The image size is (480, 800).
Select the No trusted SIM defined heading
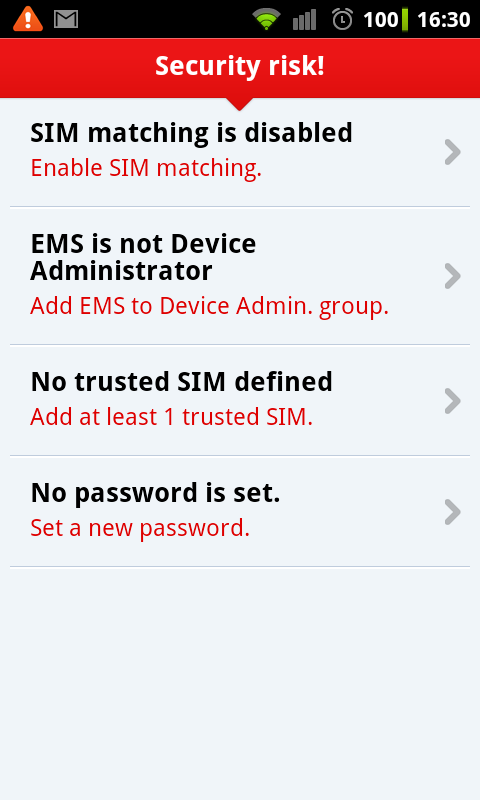(x=182, y=382)
